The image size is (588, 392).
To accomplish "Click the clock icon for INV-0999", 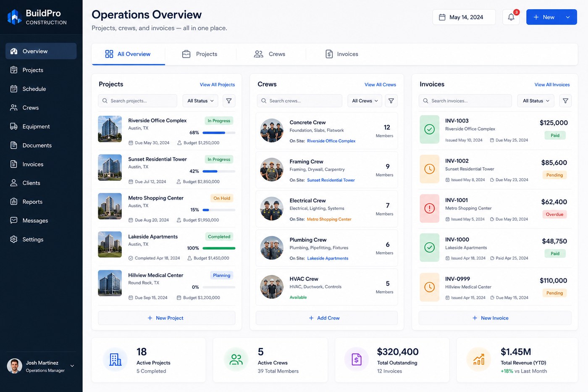I will coord(429,287).
